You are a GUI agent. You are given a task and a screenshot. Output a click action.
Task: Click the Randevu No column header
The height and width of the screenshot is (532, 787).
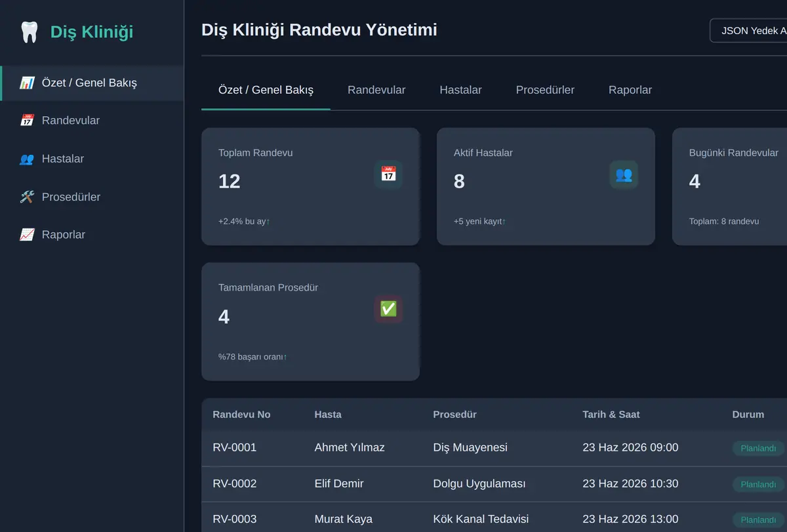tap(241, 415)
